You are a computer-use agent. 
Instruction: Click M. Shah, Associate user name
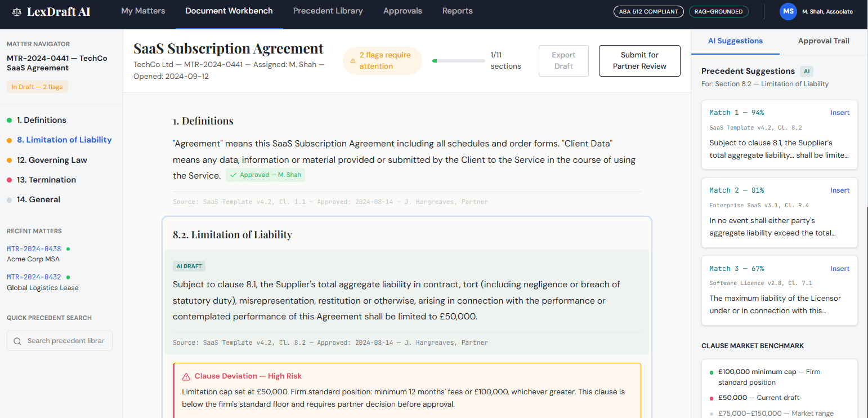click(x=827, y=11)
